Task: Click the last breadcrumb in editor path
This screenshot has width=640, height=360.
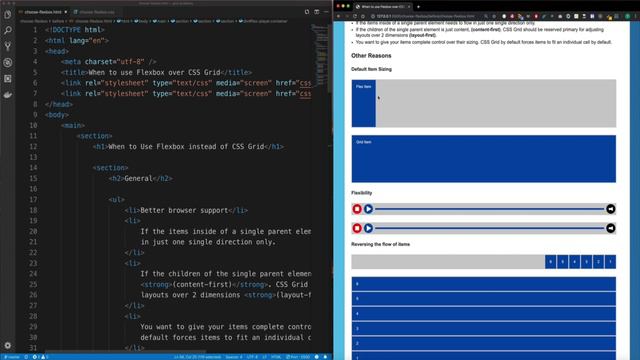Action: pyautogui.click(x=263, y=21)
